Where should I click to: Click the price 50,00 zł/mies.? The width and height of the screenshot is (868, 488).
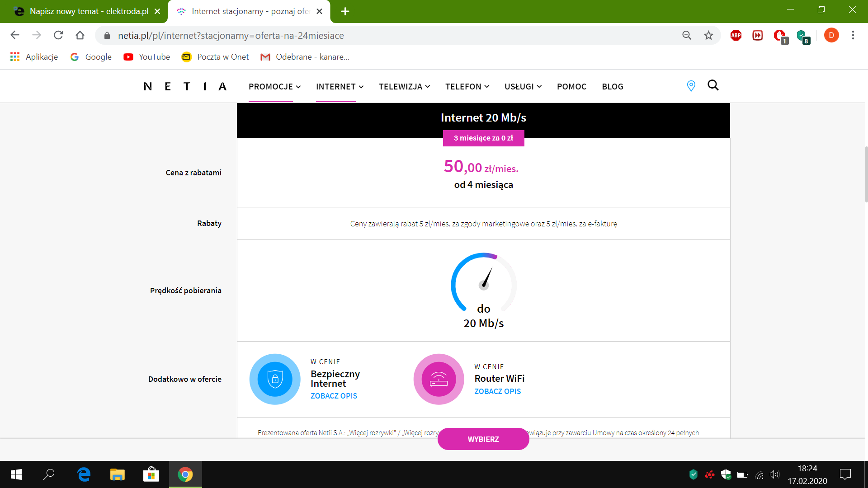[481, 167]
